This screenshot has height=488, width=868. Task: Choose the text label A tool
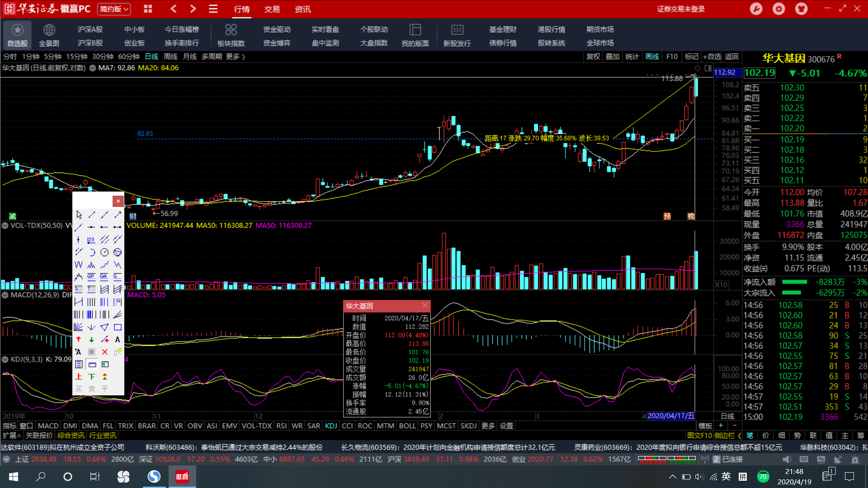point(118,339)
